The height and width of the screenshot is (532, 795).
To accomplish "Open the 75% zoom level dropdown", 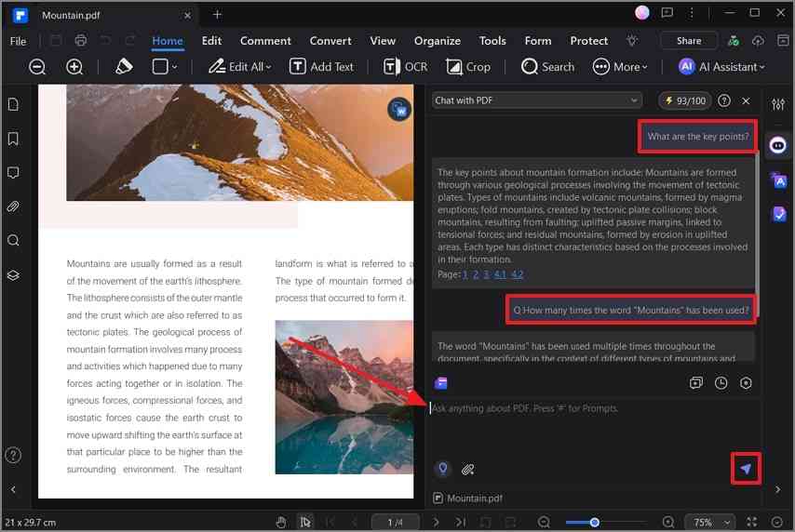I will point(710,522).
